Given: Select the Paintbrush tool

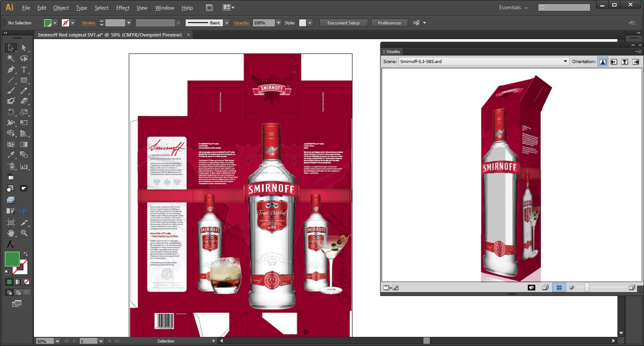Looking at the screenshot, I should click(11, 90).
